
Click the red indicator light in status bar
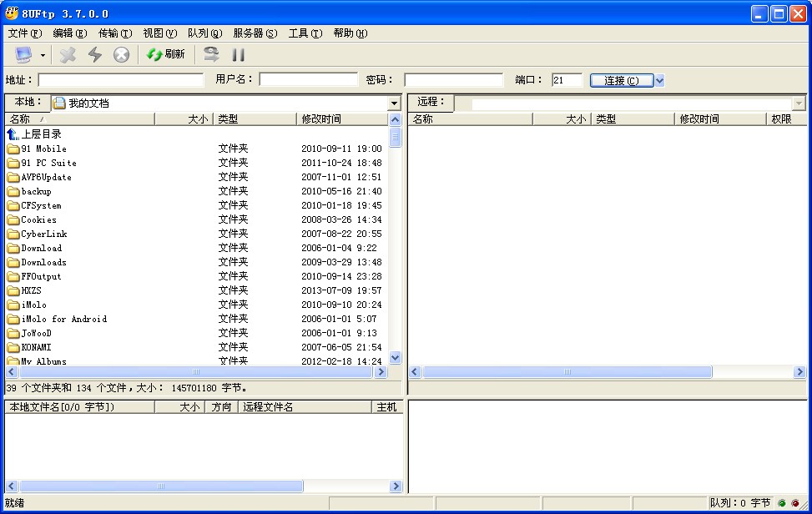pyautogui.click(x=795, y=503)
